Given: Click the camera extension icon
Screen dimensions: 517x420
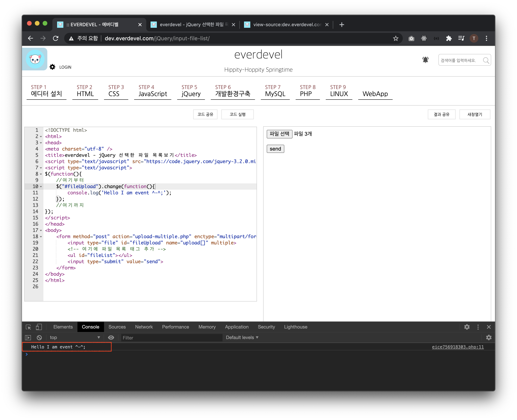Looking at the screenshot, I should (411, 38).
